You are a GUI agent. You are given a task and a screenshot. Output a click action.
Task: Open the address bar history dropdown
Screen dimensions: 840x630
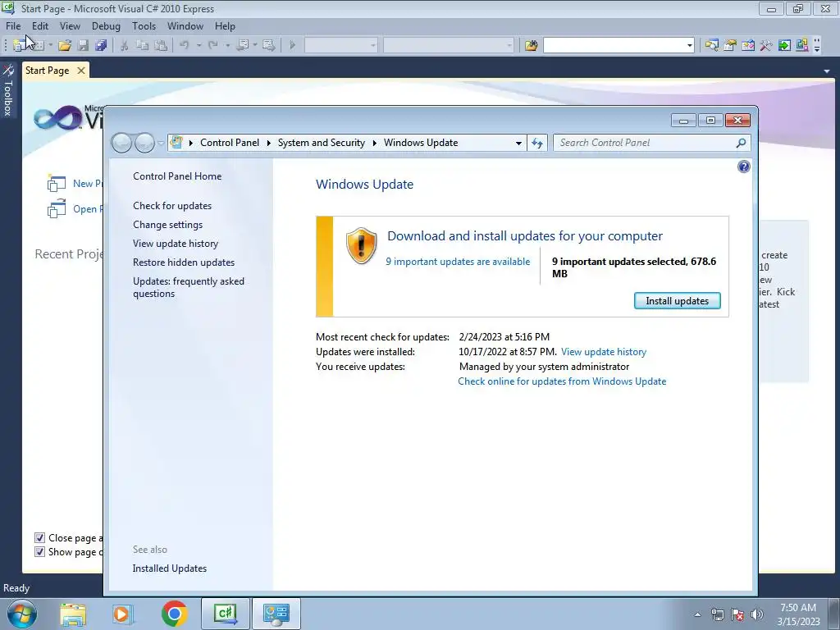[518, 143]
